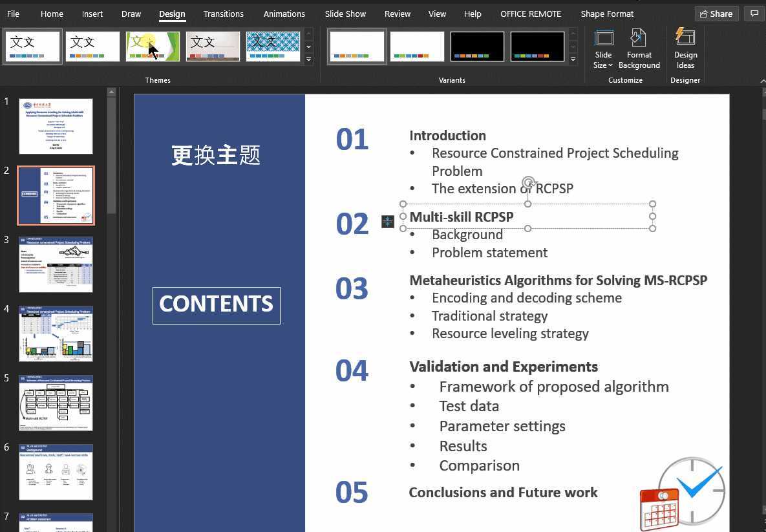Click the 'Parameter settings' bullet
Image resolution: width=766 pixels, height=532 pixels.
pos(502,426)
